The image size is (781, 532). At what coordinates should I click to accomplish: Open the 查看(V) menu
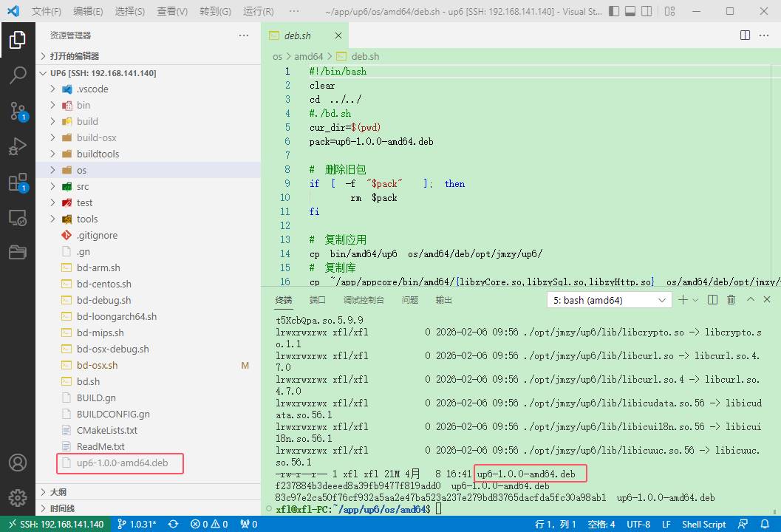172,12
